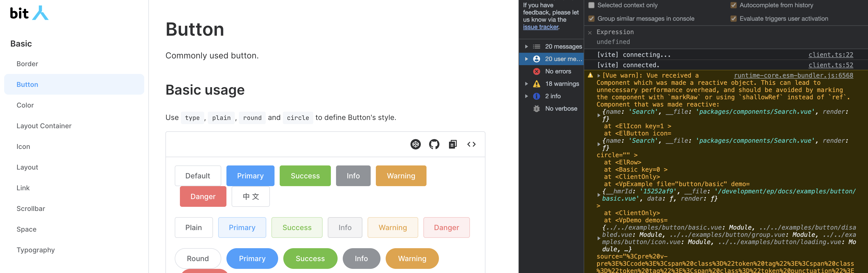Close the Expression live watcher
Image resolution: width=868 pixels, height=273 pixels.
[590, 33]
